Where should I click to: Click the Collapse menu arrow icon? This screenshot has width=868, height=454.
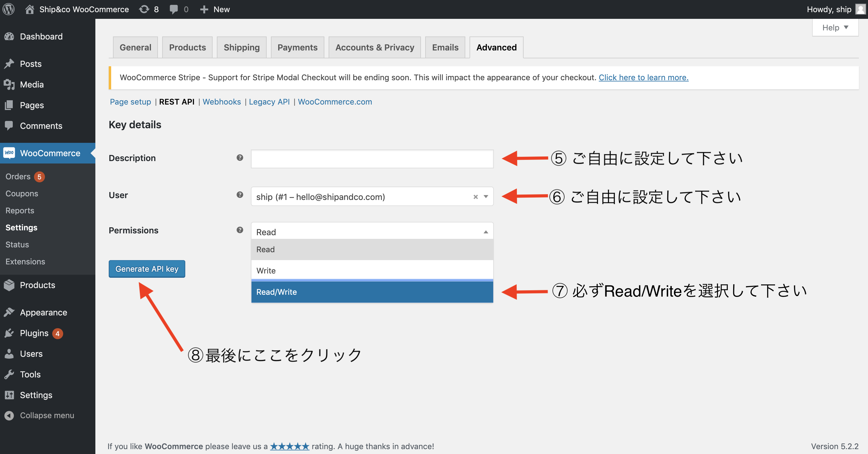coord(9,416)
